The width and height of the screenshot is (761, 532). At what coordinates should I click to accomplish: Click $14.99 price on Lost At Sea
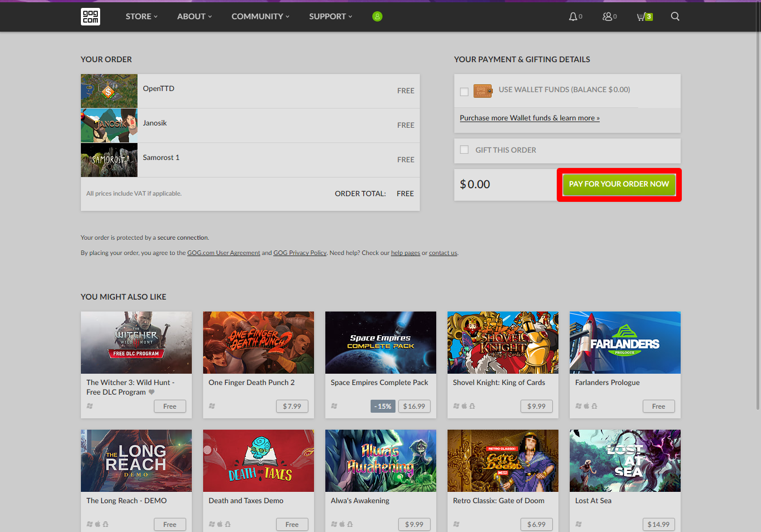click(659, 524)
